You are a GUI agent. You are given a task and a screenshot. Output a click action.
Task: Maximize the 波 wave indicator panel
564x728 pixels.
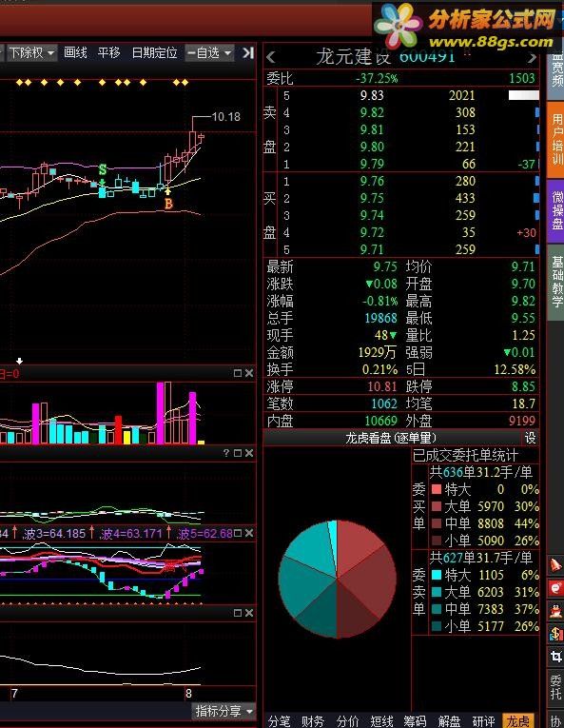[238, 533]
